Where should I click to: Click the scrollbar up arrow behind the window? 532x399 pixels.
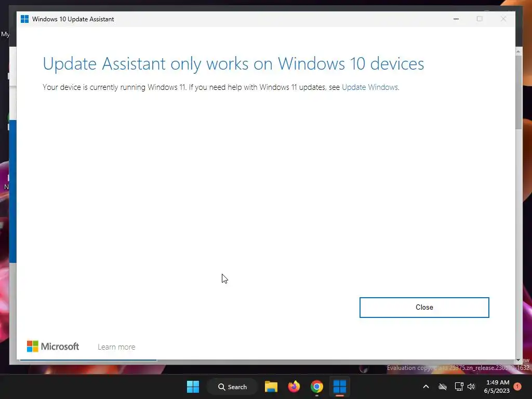coord(518,51)
